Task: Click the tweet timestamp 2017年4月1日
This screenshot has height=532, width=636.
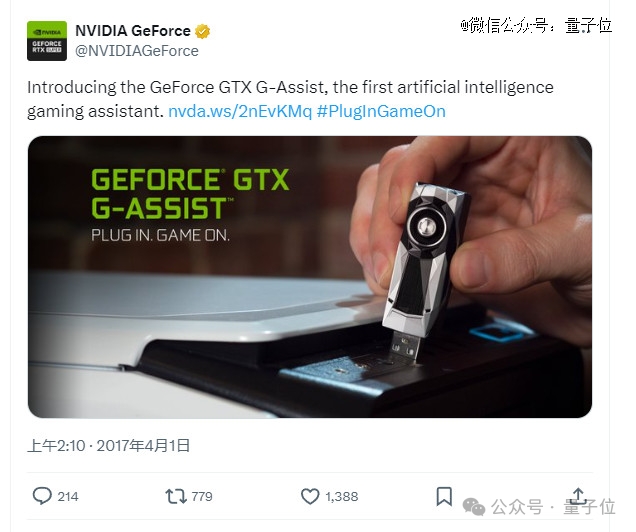Action: coord(143,446)
